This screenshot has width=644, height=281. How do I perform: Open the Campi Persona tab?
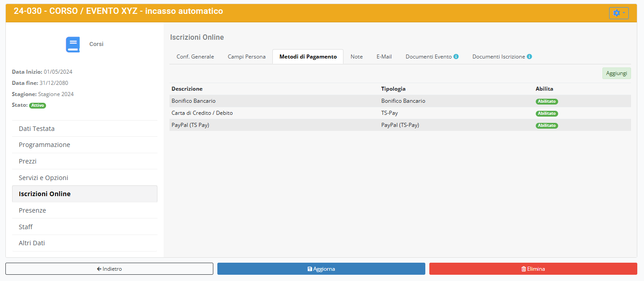(x=246, y=57)
